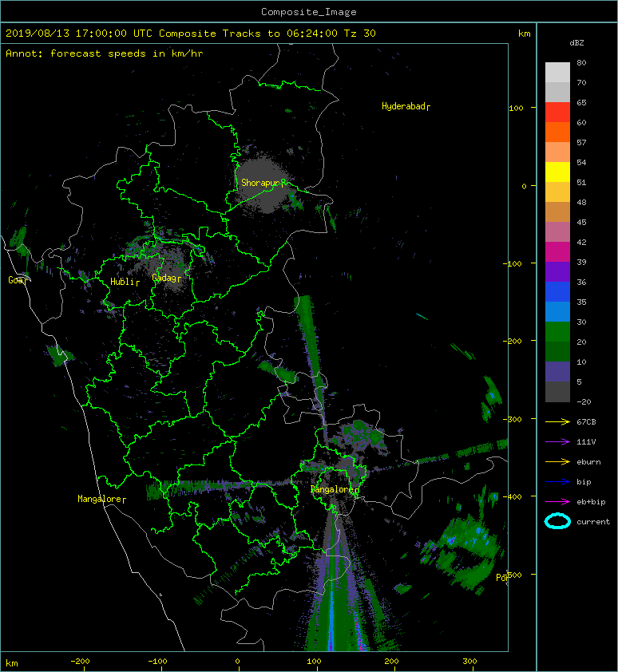
Task: Click the 111V legend label
Action: tap(586, 442)
